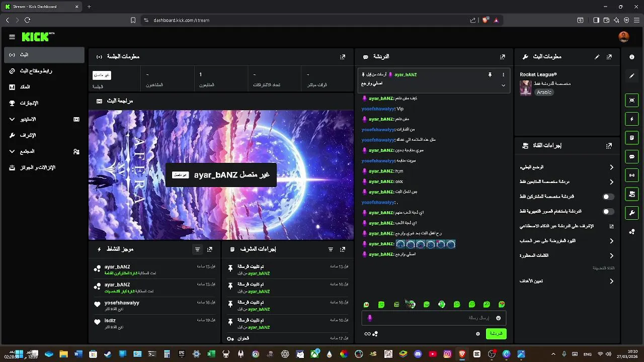Image resolution: width=644 pixels, height=362 pixels.
Task: Open stream URL and key page
Action: (x=44, y=71)
